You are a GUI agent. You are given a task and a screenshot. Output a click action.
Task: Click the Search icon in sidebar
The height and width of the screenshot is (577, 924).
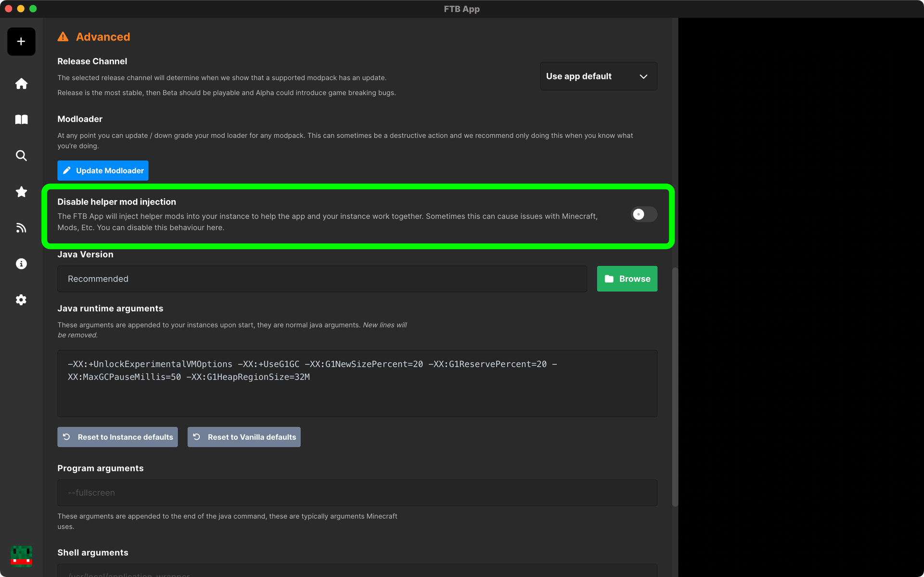(x=21, y=155)
